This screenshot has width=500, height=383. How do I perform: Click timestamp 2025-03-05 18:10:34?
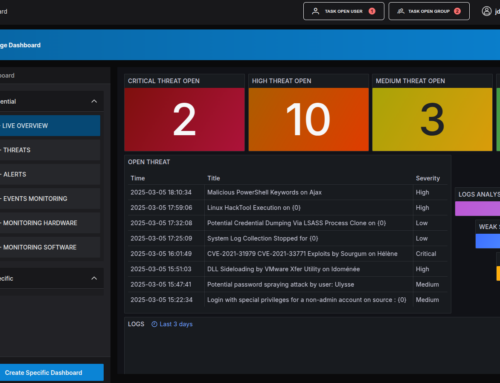pos(161,192)
